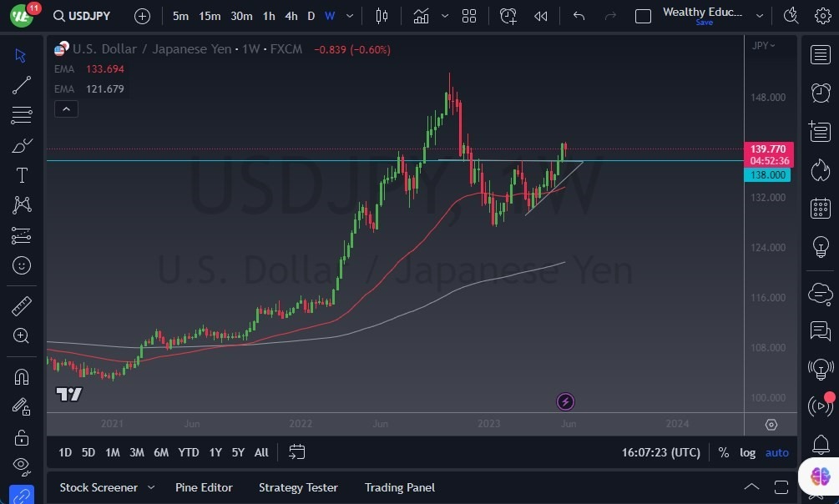Hide all drawings on chart
Viewport: 839px width, 504px height.
click(x=22, y=466)
